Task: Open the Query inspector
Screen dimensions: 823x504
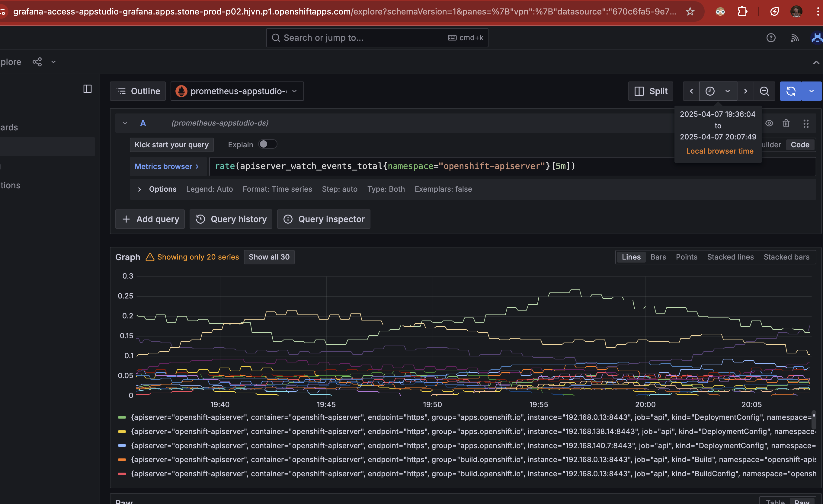Action: click(324, 219)
